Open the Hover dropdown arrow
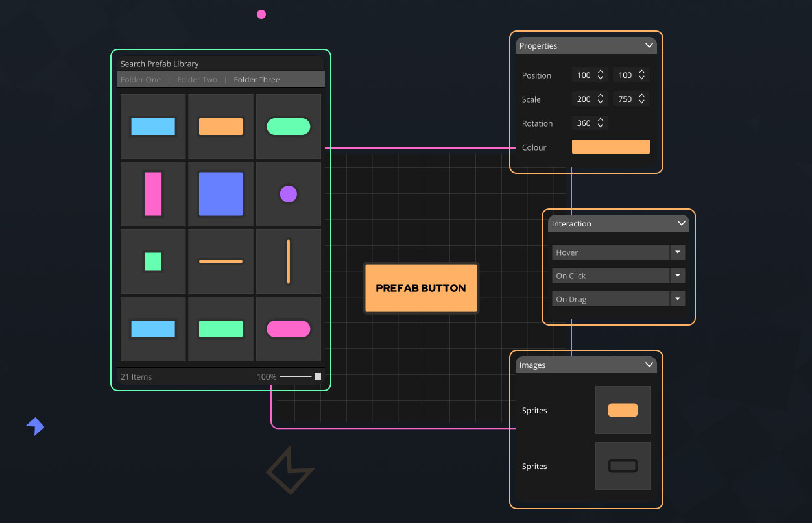Screen dimensions: 812x523 coord(678,252)
